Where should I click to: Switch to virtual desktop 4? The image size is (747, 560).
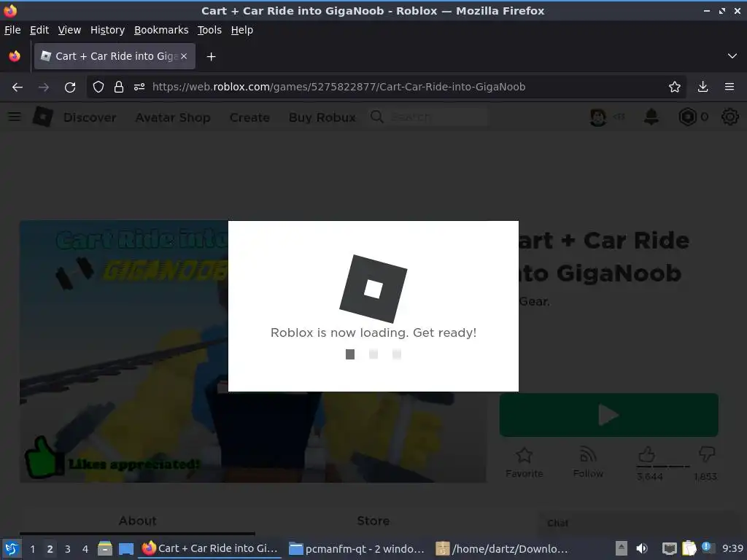(85, 549)
